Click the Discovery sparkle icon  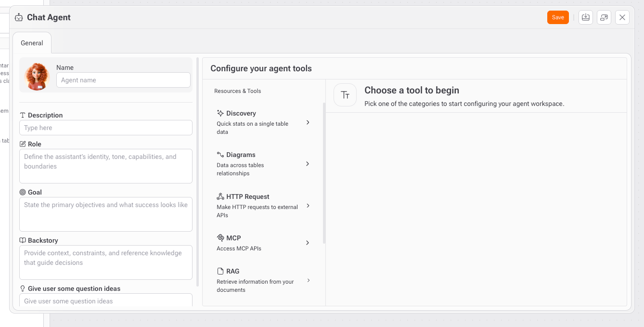click(x=220, y=113)
